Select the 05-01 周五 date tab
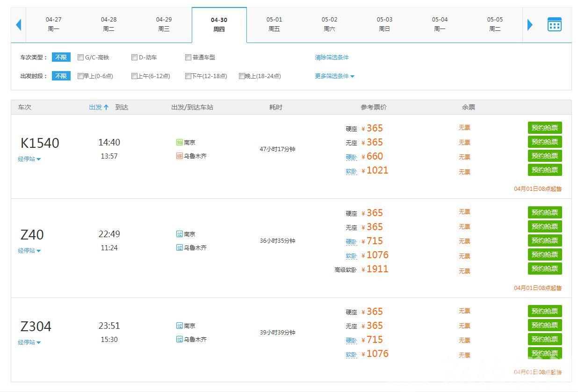Screen dimensions: 578x392 [x=275, y=24]
